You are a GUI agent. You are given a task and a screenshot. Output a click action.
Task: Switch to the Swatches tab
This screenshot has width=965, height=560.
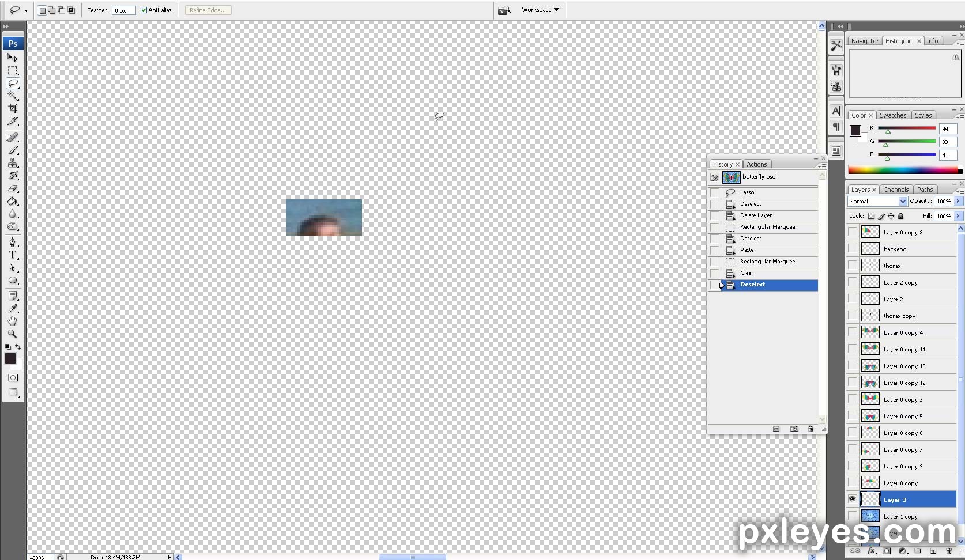click(x=893, y=115)
